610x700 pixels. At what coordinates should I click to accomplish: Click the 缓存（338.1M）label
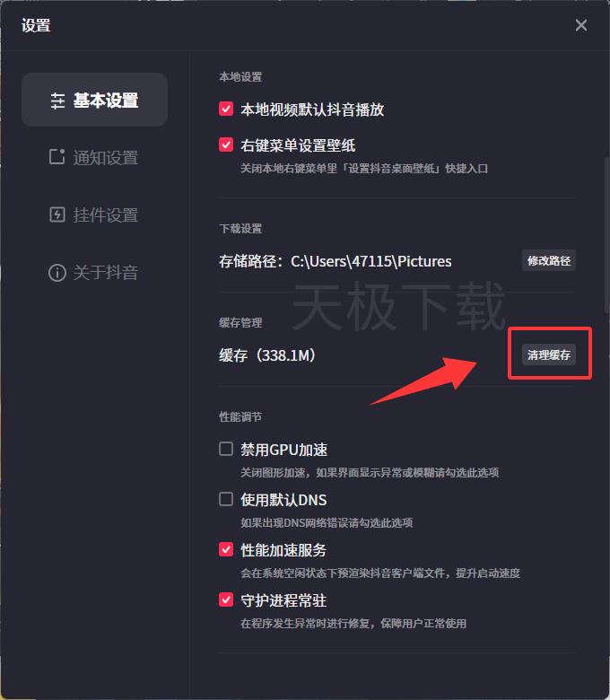click(x=266, y=355)
